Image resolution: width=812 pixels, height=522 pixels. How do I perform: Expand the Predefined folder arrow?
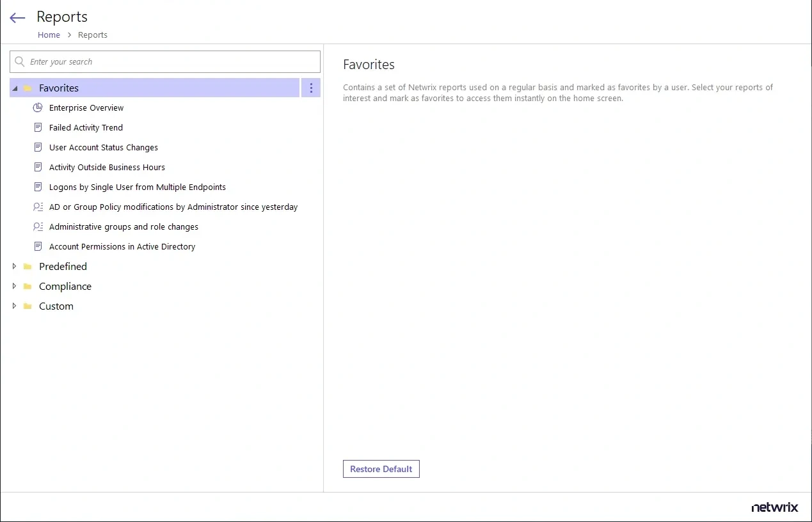pyautogui.click(x=14, y=266)
